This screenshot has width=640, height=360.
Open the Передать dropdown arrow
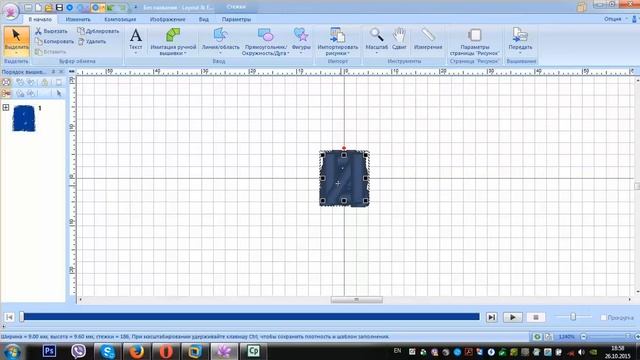click(x=520, y=53)
